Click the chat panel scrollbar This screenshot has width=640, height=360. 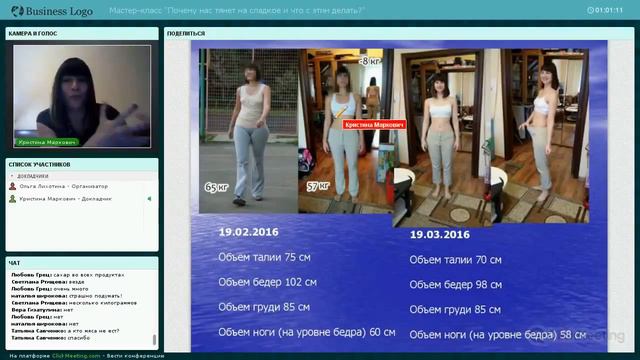[x=154, y=340]
